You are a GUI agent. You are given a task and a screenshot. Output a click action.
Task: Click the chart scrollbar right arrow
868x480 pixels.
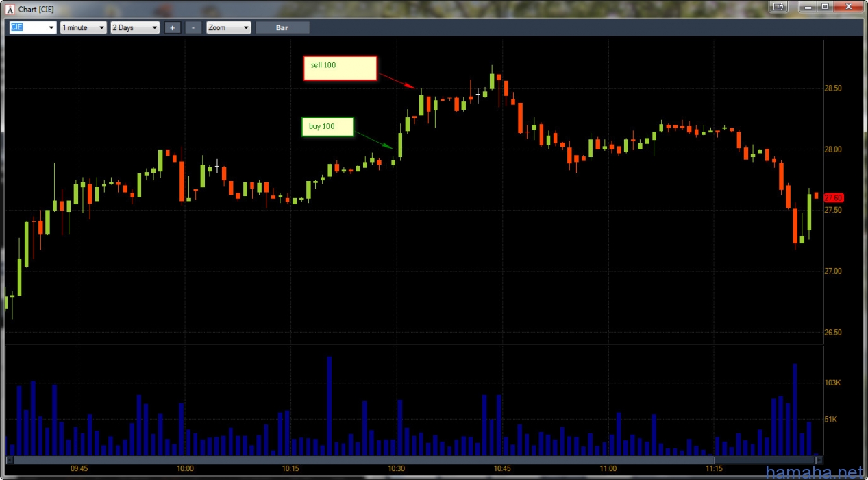point(819,459)
